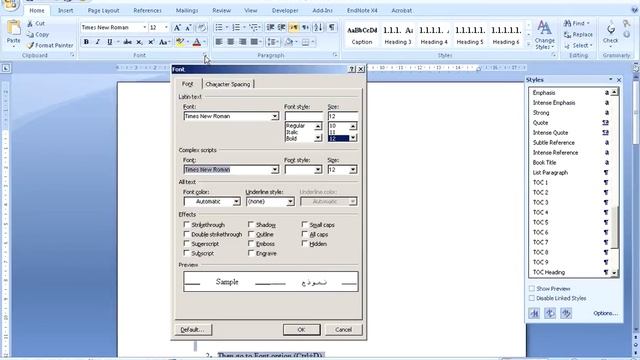Open the Latin text Font dropdown

click(275, 116)
